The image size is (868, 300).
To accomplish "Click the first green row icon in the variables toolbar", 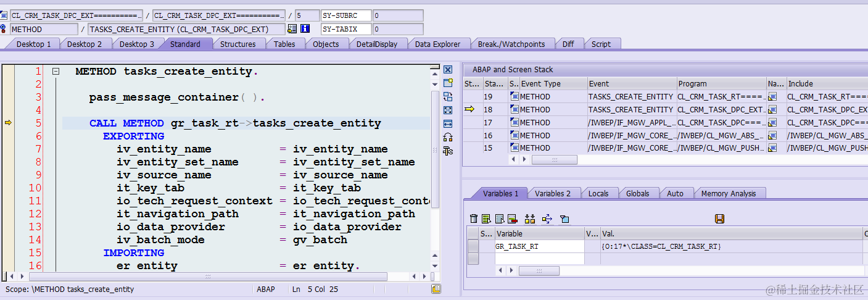I will 486,219.
